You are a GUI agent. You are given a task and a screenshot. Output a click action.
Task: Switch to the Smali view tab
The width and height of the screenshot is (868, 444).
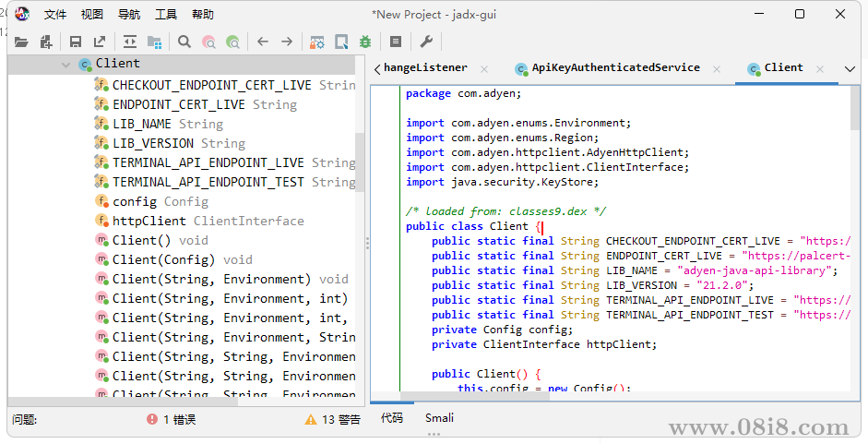440,418
